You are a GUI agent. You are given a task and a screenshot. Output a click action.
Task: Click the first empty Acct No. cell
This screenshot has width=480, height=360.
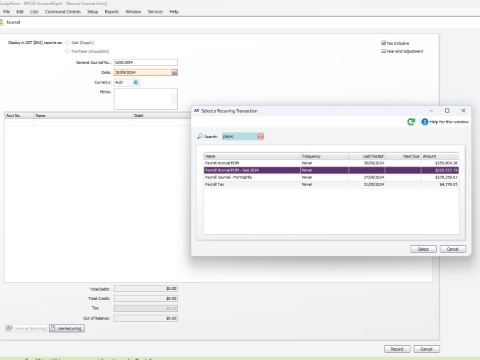point(19,122)
